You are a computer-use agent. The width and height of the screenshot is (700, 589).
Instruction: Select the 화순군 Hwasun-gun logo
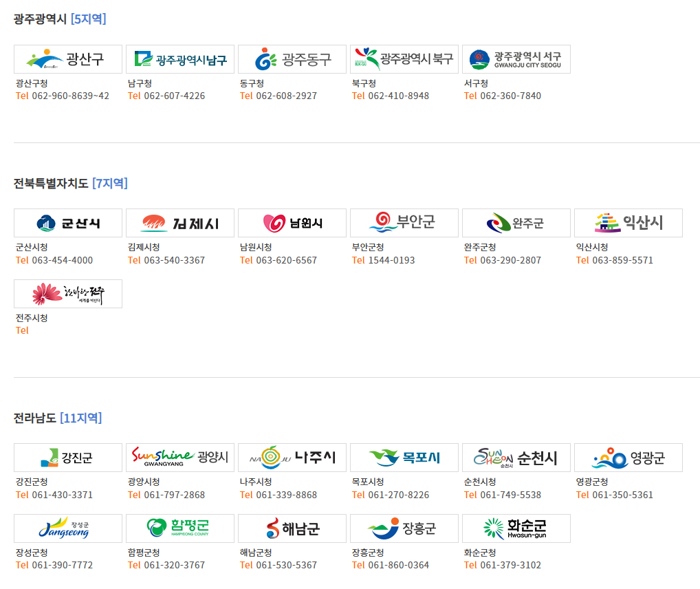(x=516, y=528)
